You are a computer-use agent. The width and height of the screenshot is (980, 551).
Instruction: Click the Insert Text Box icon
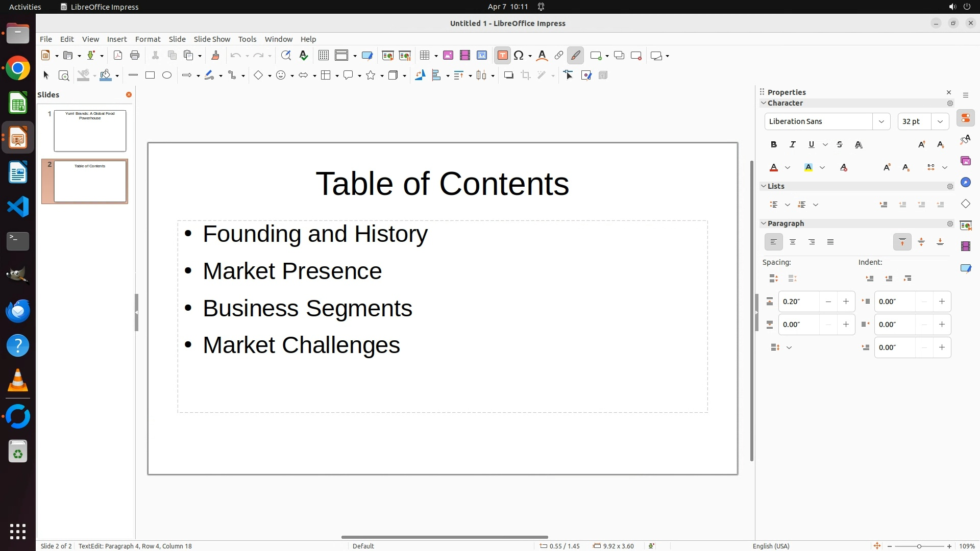[502, 56]
